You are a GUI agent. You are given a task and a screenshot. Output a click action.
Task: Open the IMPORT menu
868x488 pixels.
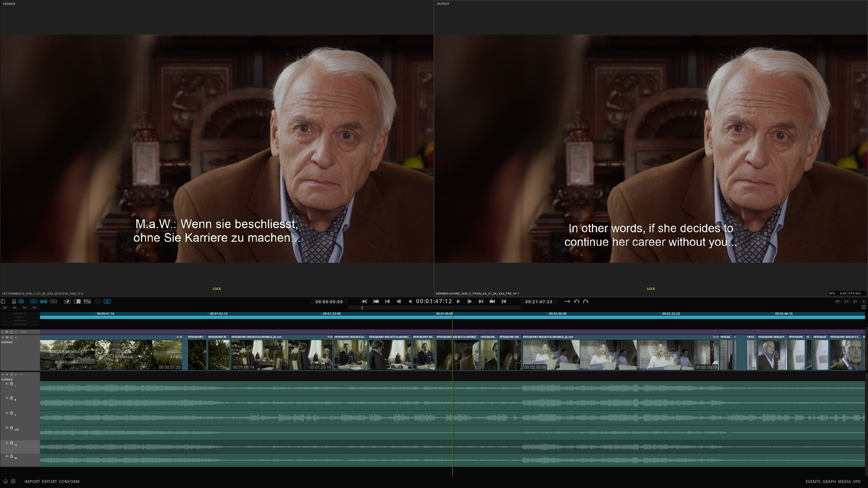point(32,482)
